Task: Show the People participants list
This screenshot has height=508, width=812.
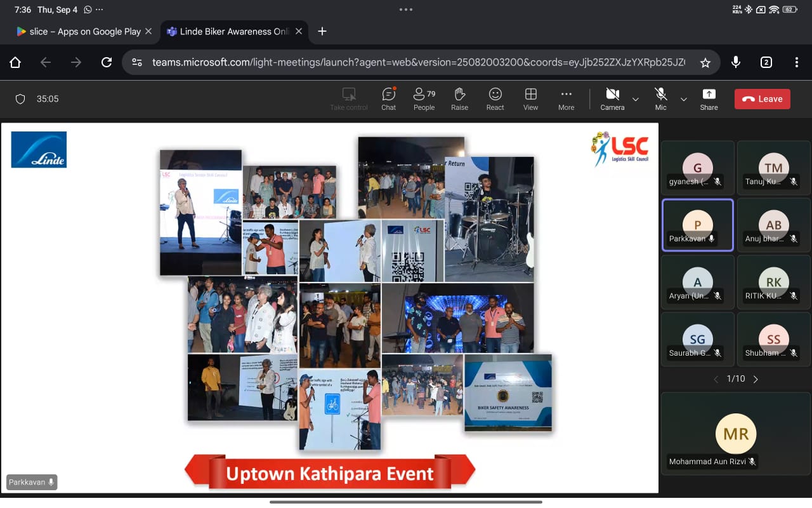Action: 424,98
